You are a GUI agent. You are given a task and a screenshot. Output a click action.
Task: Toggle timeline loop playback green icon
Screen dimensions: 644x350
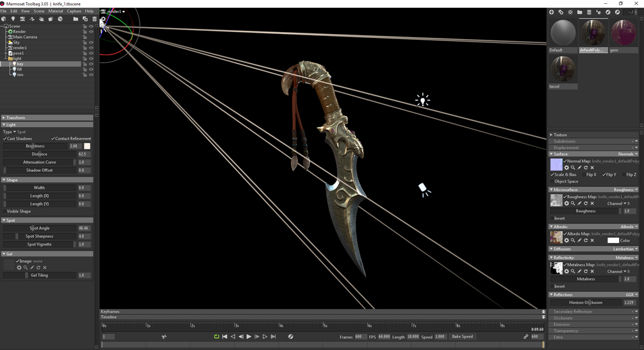[x=217, y=337]
